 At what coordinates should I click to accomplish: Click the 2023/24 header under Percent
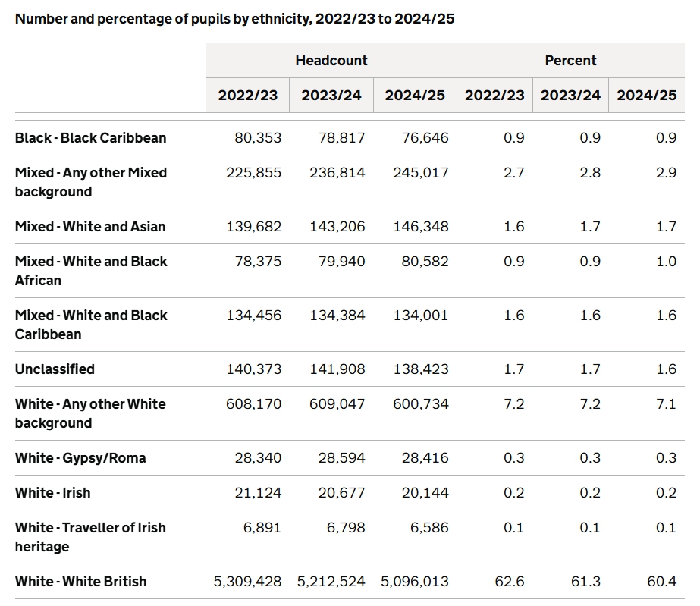point(570,96)
